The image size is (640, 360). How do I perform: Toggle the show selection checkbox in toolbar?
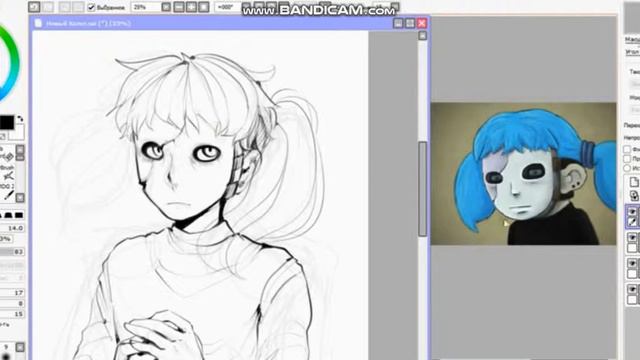(91, 7)
